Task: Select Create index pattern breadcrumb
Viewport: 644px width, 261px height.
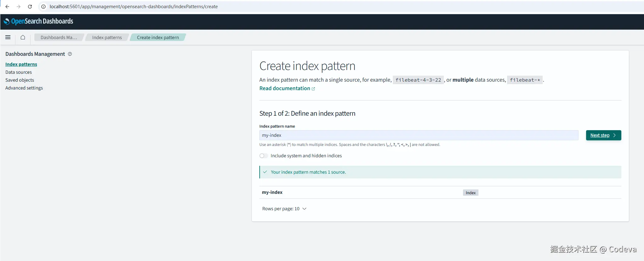Action: 158,38
